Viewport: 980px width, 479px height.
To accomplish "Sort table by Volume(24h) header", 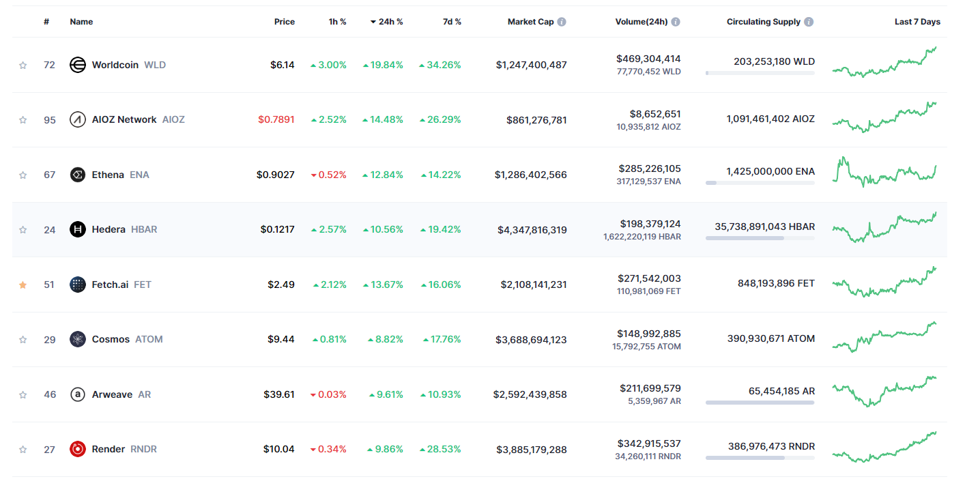I will pos(641,22).
